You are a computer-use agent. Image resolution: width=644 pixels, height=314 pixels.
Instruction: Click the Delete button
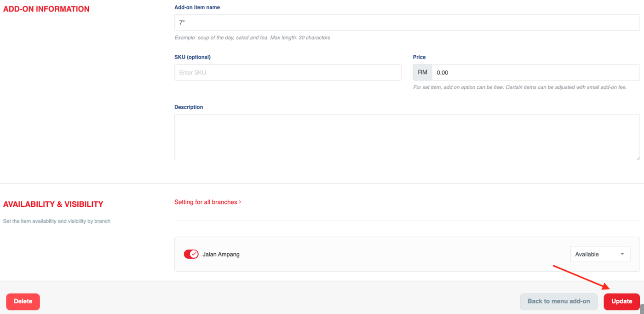(x=23, y=302)
